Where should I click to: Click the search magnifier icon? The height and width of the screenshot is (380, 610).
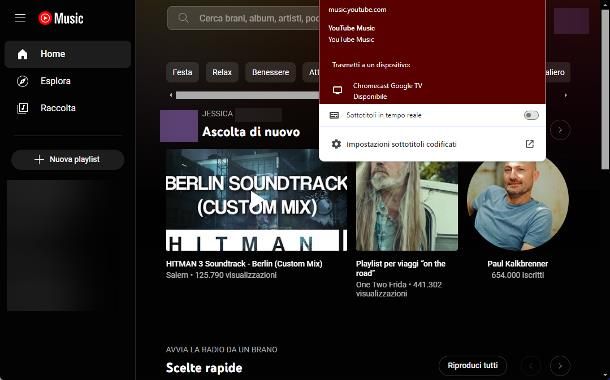pos(183,18)
